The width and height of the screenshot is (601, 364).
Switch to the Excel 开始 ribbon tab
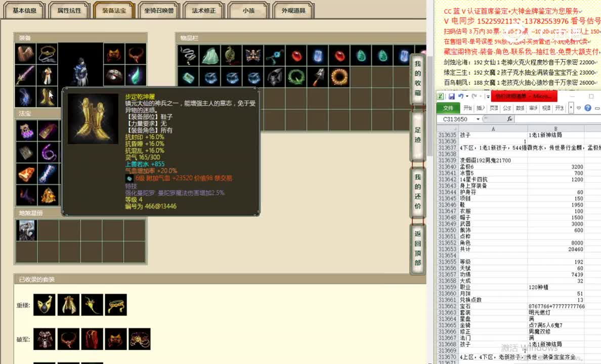pyautogui.click(x=467, y=108)
